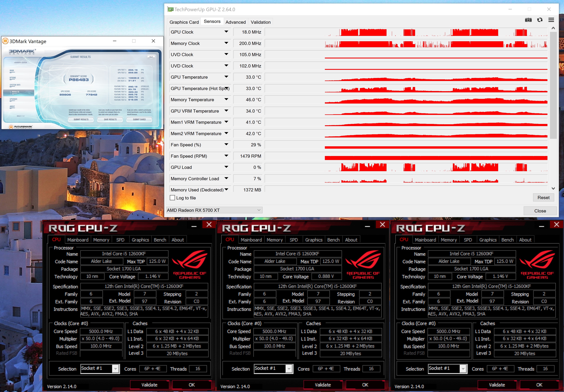Image resolution: width=564 pixels, height=392 pixels.
Task: Minimize the middle ROG CPU-Z window
Action: tap(367, 226)
